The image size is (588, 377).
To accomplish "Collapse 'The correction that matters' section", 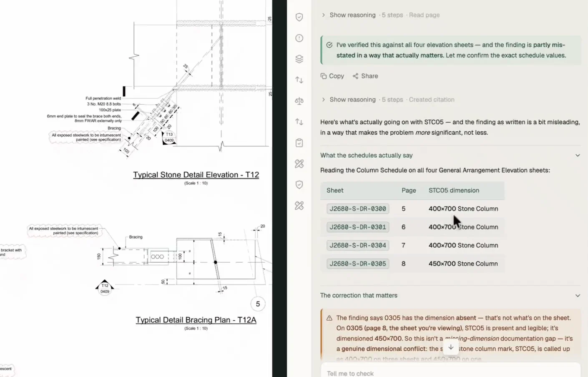I will [x=578, y=295].
